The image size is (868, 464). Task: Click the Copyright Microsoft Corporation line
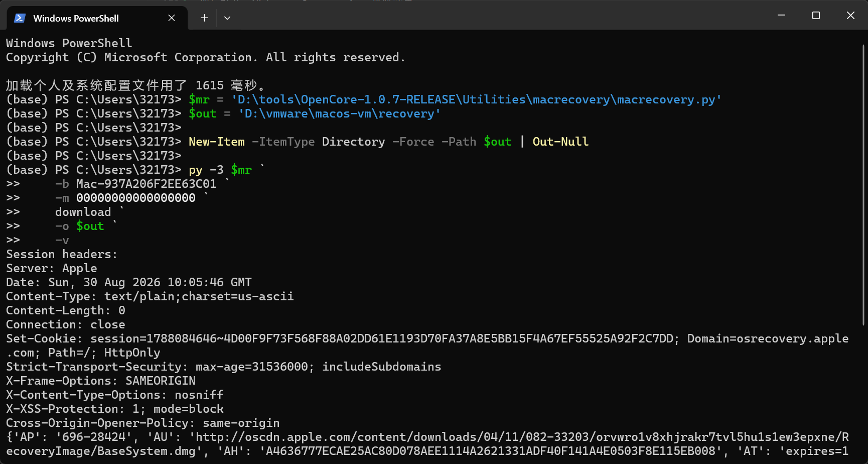[x=206, y=57]
